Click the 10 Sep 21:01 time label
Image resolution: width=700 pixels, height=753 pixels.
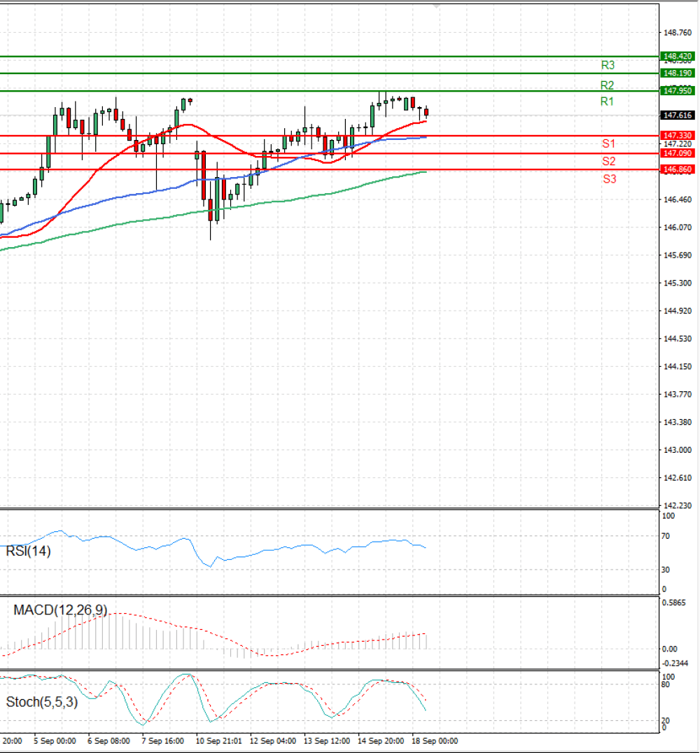coord(218,741)
